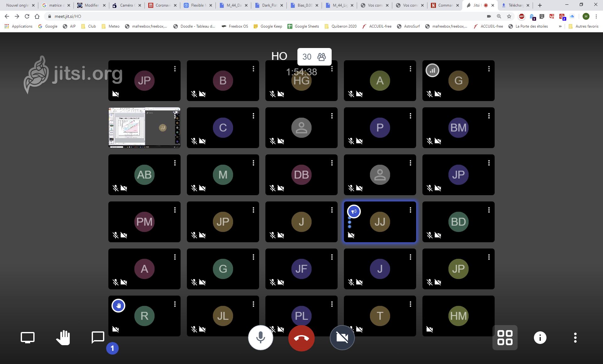Click the PL participant avatar
Viewport: 603px width, 364px height.
pos(301,316)
